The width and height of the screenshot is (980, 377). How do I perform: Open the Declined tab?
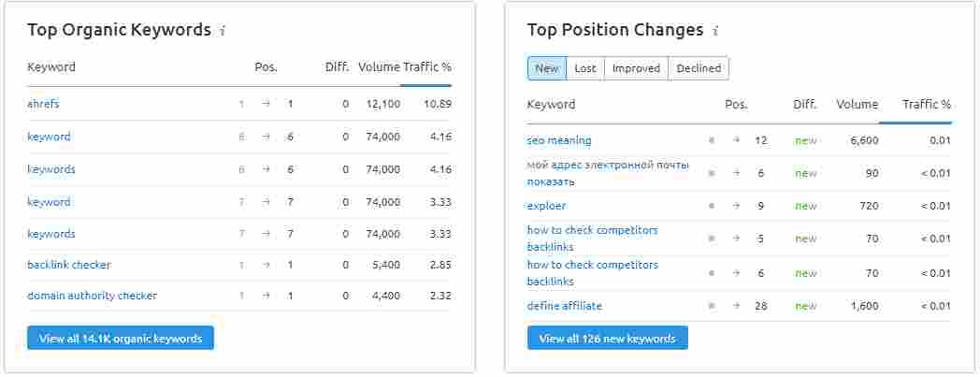click(x=699, y=68)
